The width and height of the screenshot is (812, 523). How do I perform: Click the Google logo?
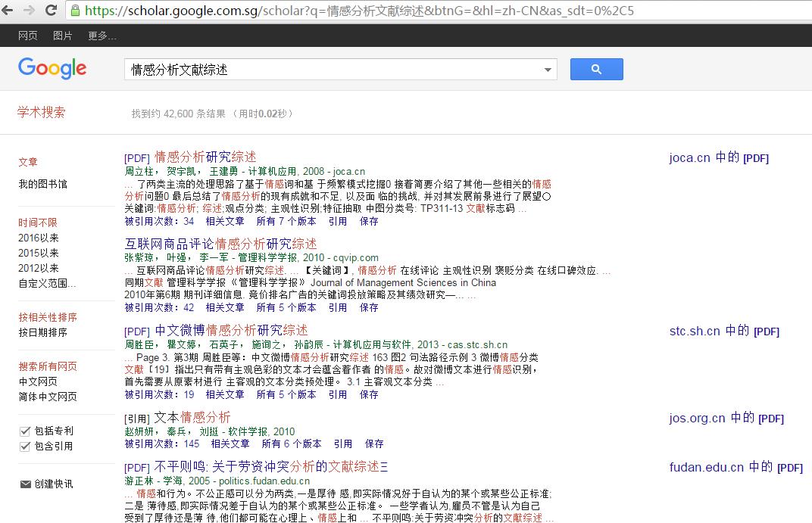(52, 68)
